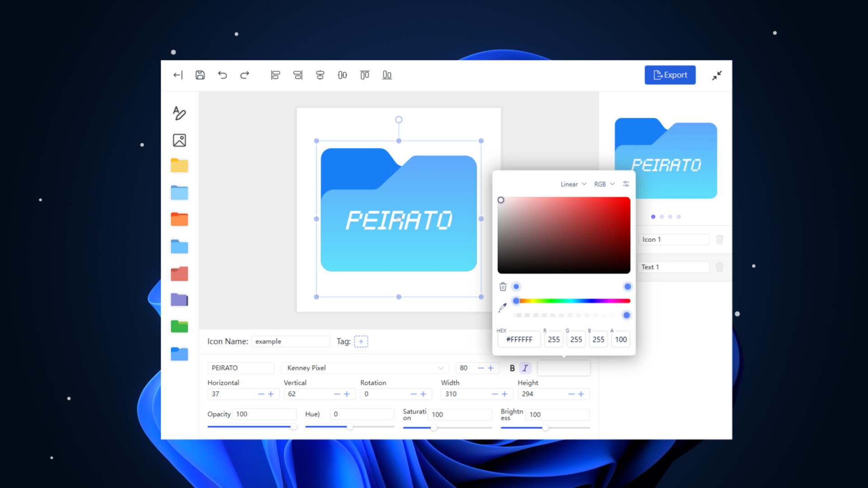Pick the purple folder icon
The image size is (868, 488).
[179, 300]
